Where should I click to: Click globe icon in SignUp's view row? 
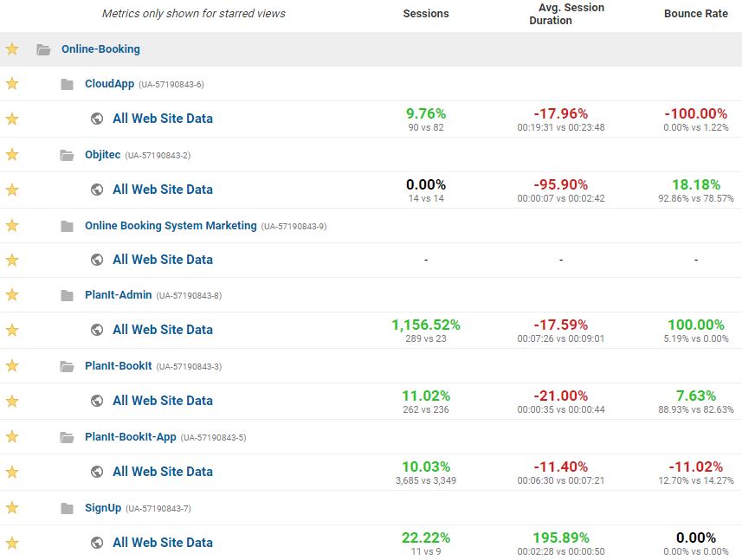[x=97, y=543]
